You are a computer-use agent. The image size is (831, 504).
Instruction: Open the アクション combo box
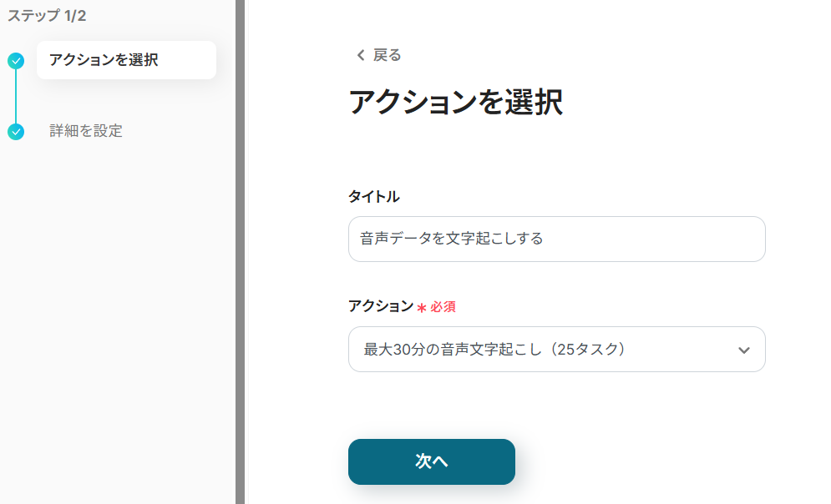[556, 350]
